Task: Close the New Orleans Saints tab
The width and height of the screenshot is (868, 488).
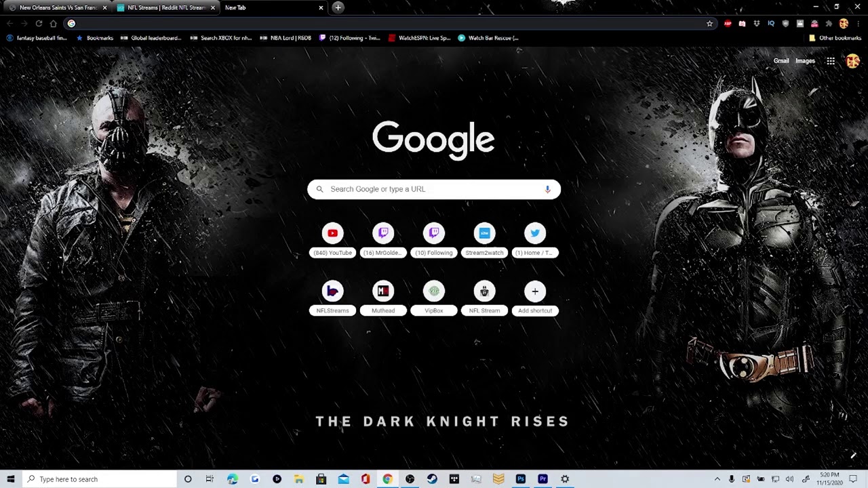Action: [x=104, y=7]
